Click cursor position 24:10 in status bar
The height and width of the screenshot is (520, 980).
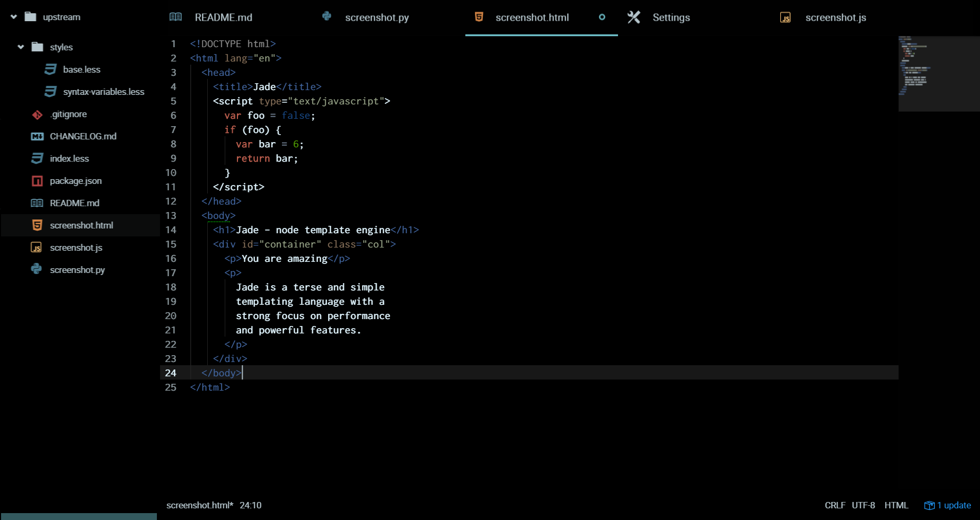tap(250, 505)
